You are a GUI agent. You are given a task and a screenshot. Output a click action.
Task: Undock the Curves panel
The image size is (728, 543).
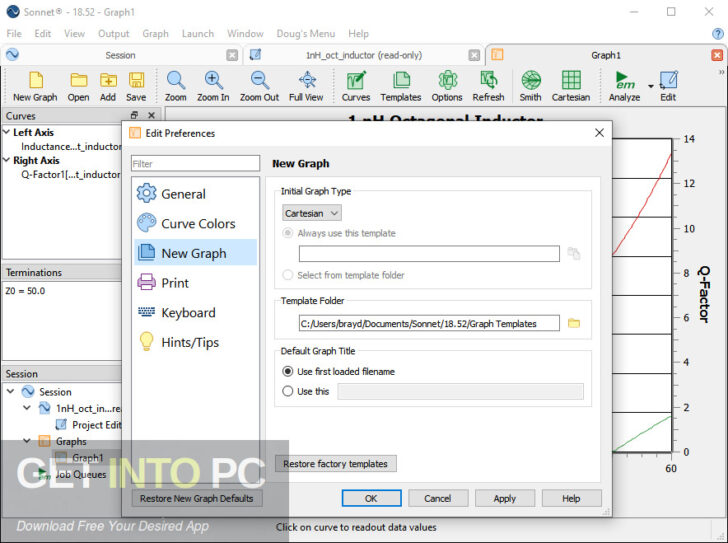(x=135, y=115)
